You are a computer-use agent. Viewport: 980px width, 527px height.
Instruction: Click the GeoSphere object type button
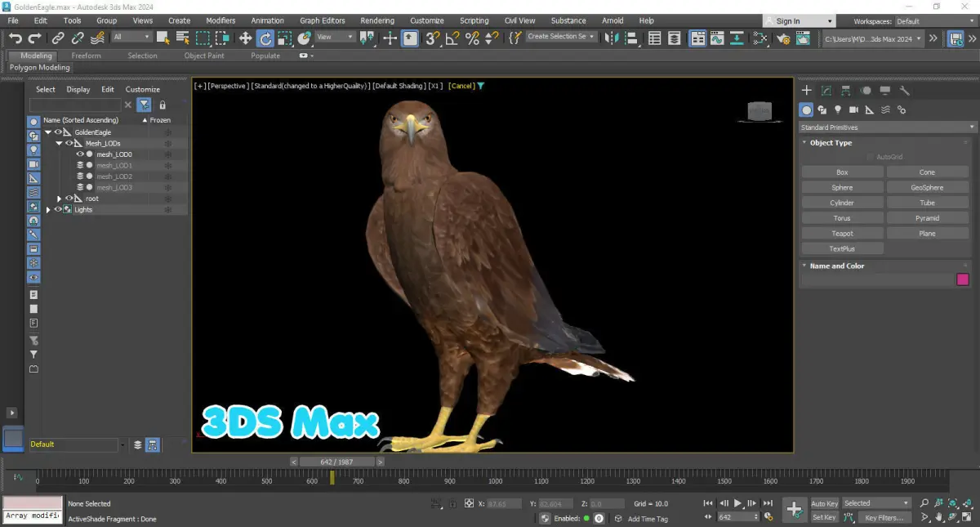(927, 187)
